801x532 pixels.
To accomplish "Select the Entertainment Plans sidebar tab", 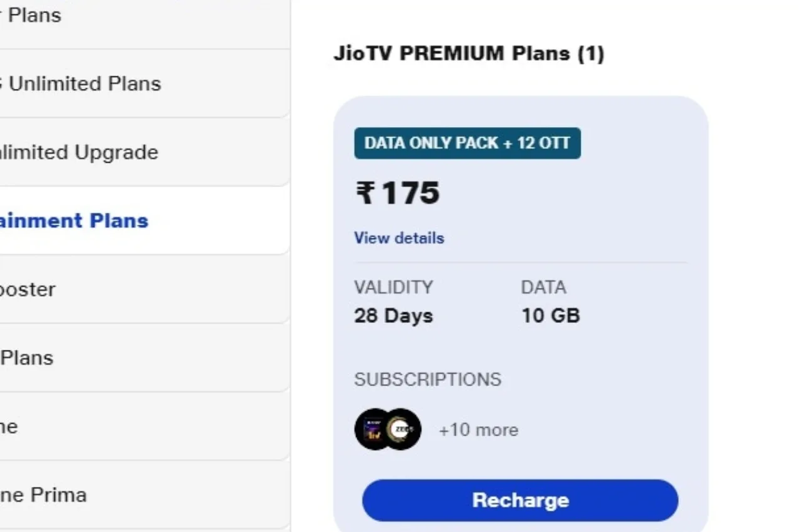I will click(x=74, y=220).
